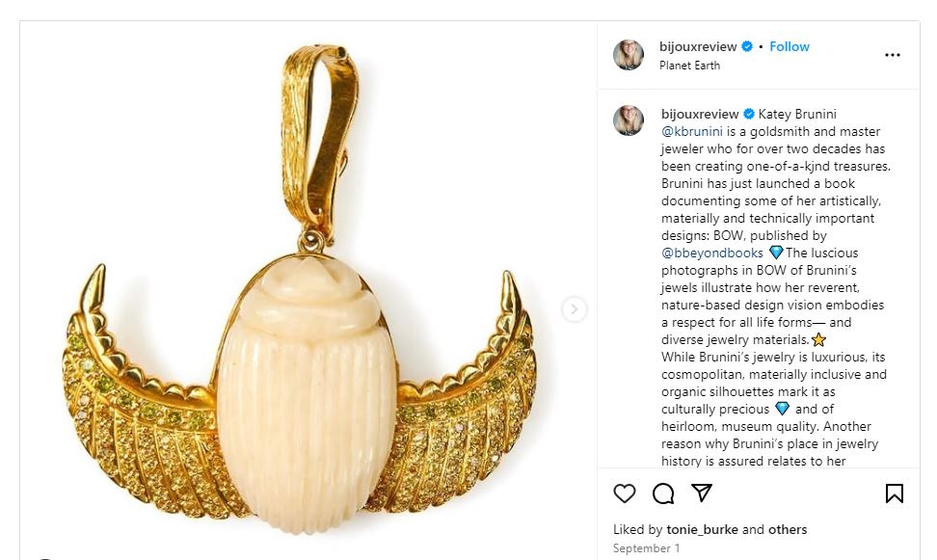Viewport: 937px width, 560px height.
Task: Open bijouxreview profile picture in header
Action: pos(629,55)
